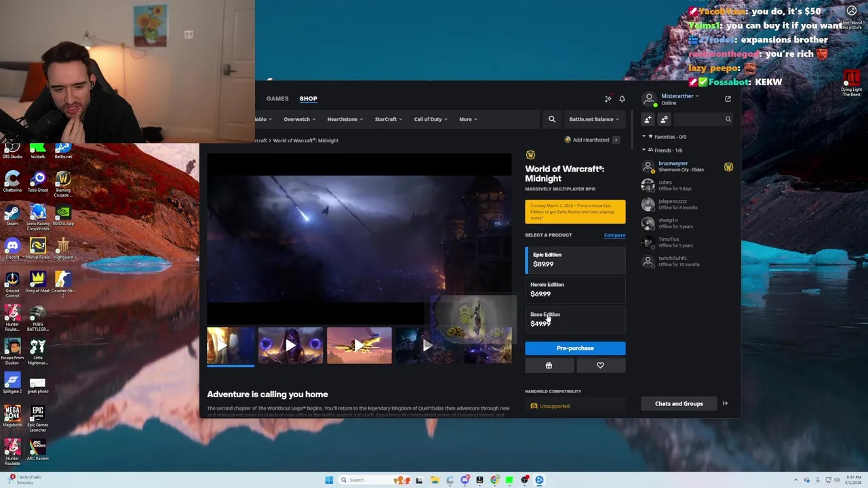Select the Epic Edition $89.99 option

point(575,260)
